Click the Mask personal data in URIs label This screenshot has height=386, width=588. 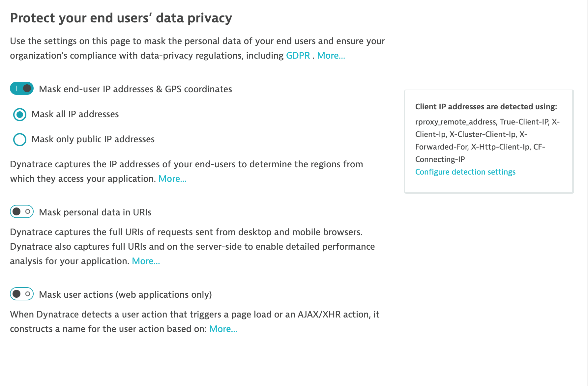pyautogui.click(x=95, y=212)
